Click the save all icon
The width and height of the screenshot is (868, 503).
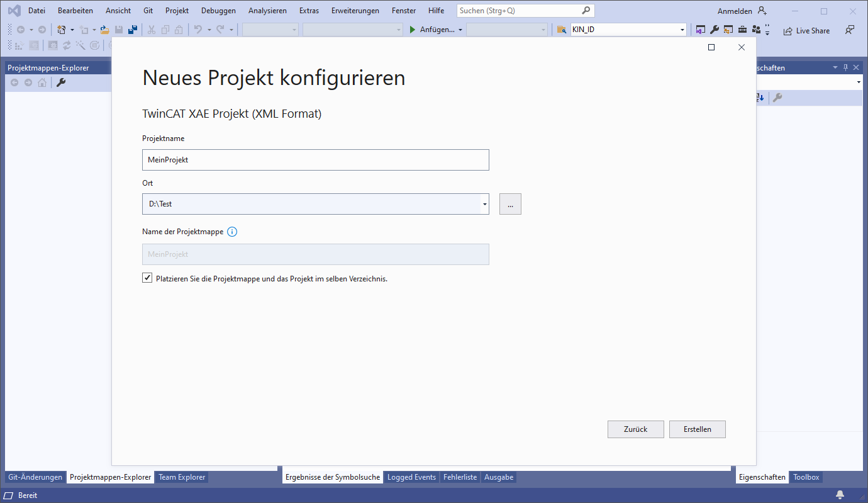tap(133, 30)
